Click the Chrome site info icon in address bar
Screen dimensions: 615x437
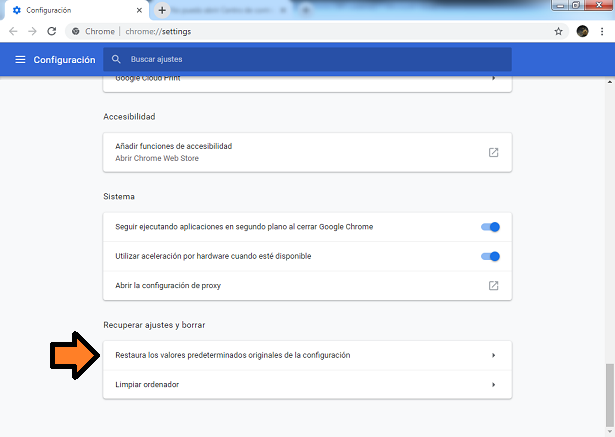[x=76, y=31]
